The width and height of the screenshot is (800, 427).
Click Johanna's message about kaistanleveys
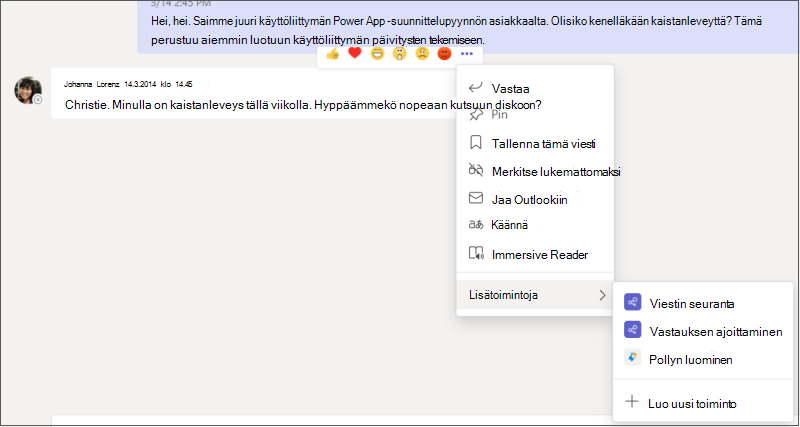tap(303, 105)
